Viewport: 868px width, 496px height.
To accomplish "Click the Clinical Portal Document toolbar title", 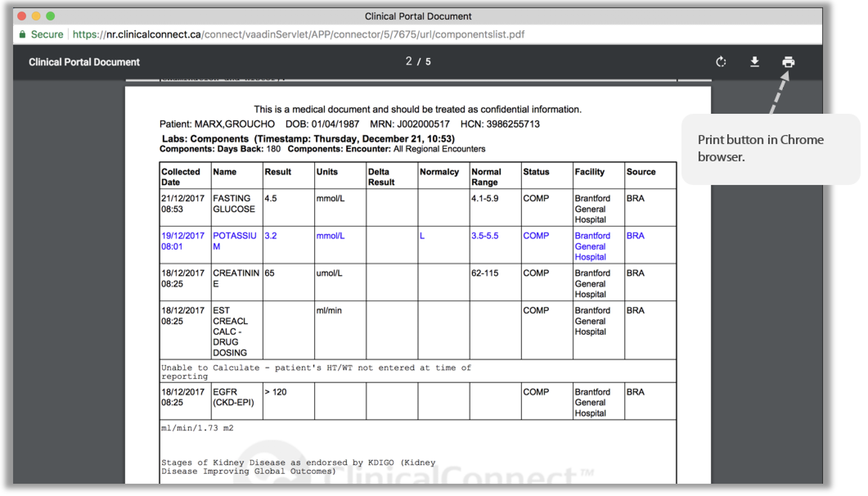I will (x=84, y=62).
